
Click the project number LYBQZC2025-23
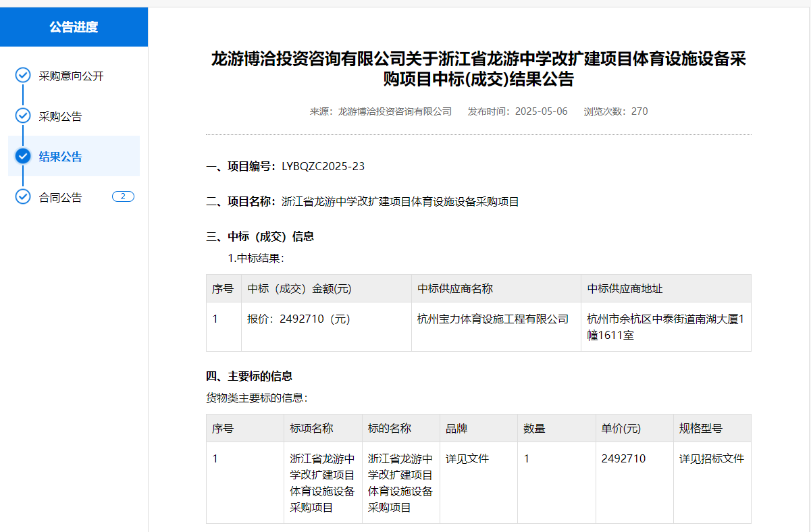pyautogui.click(x=323, y=167)
